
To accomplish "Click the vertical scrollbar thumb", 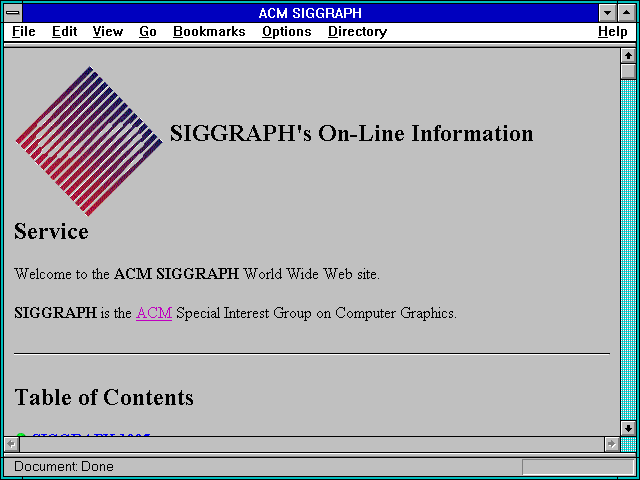I will 628,71.
